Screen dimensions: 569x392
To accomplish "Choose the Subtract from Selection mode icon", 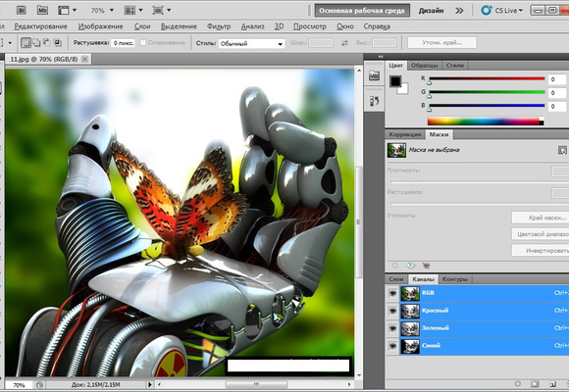I will [x=47, y=43].
